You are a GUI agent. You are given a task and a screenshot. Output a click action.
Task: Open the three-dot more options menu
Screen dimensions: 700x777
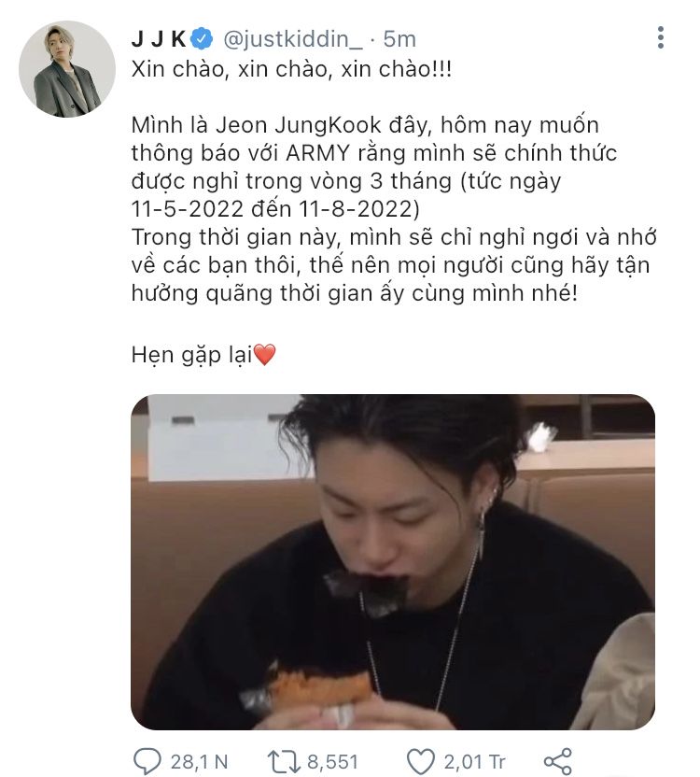pos(661,37)
